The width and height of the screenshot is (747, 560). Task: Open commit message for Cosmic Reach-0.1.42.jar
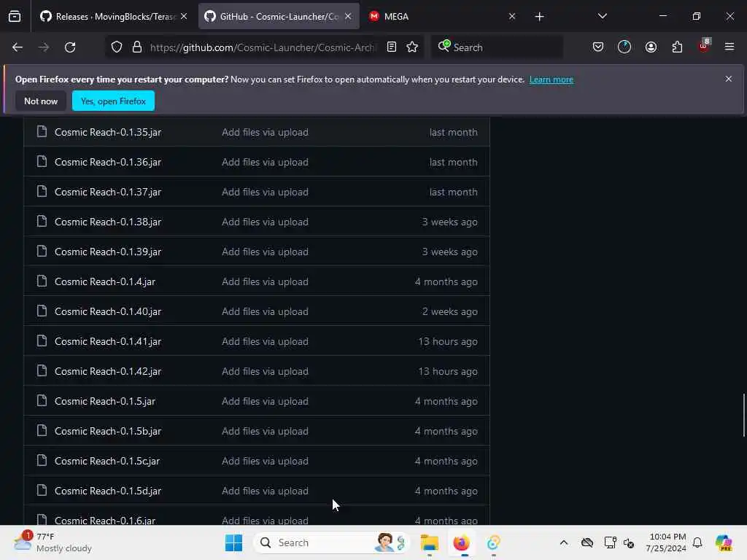[x=265, y=371]
